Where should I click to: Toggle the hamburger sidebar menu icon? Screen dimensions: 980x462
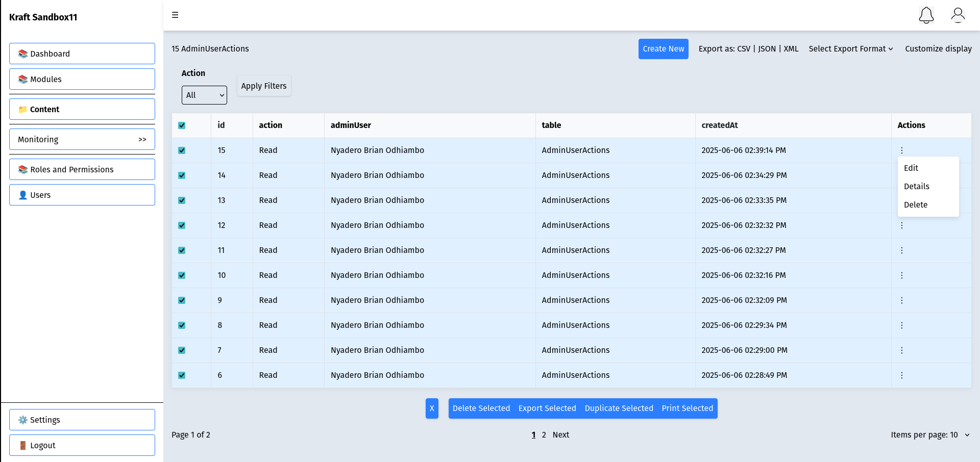(x=175, y=15)
